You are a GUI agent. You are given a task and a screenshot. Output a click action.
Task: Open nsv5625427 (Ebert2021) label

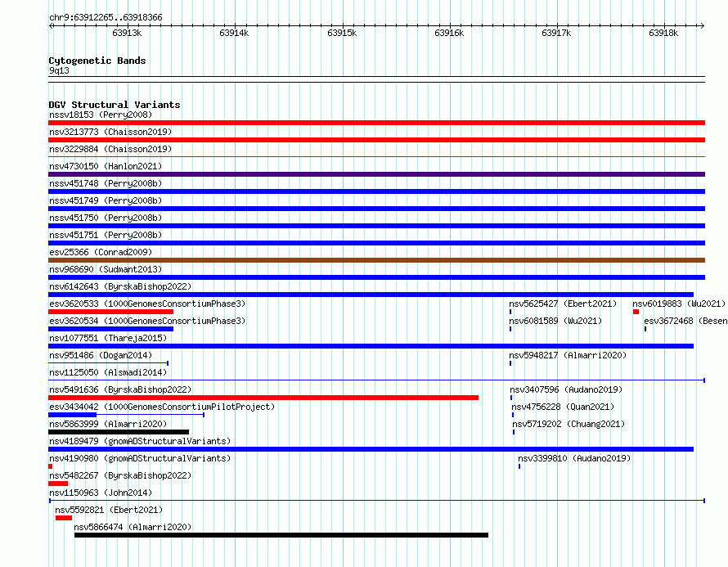(x=564, y=304)
